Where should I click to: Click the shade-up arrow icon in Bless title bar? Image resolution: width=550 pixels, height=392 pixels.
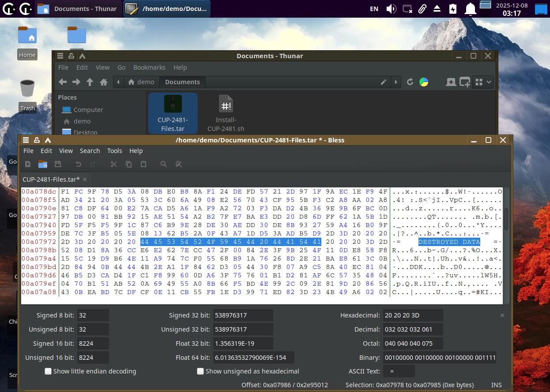(48, 140)
